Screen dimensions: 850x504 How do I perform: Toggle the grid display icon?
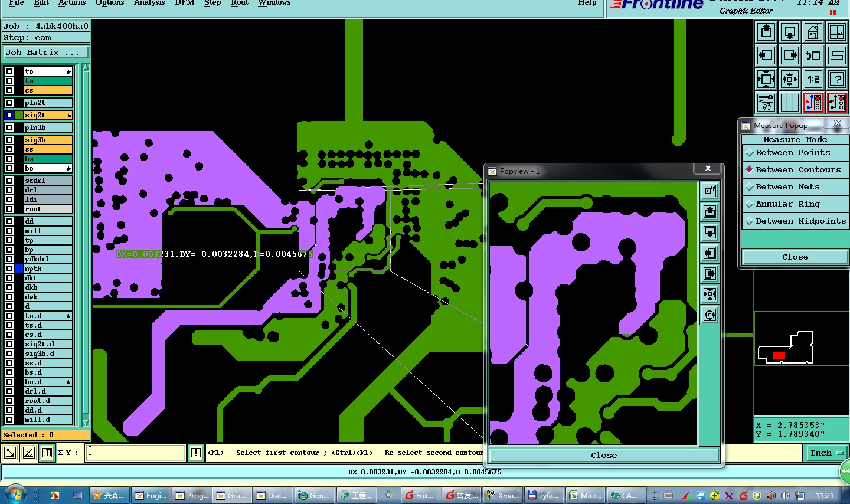[x=790, y=103]
